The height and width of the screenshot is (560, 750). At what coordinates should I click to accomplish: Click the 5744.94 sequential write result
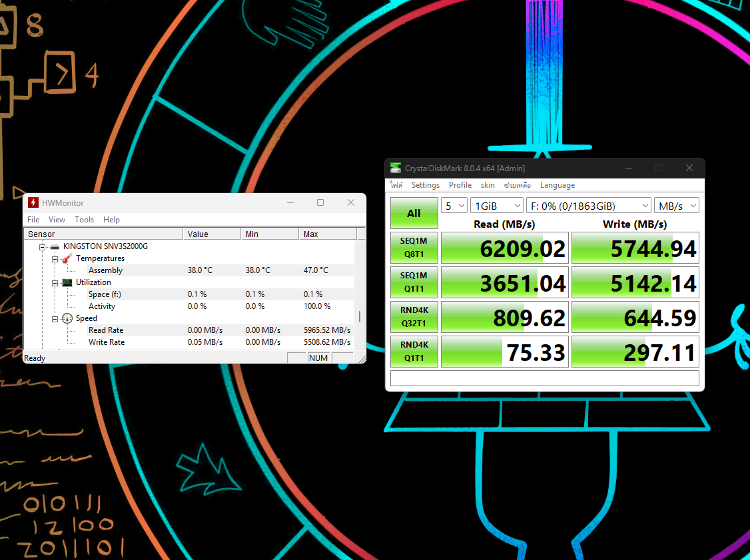point(635,248)
